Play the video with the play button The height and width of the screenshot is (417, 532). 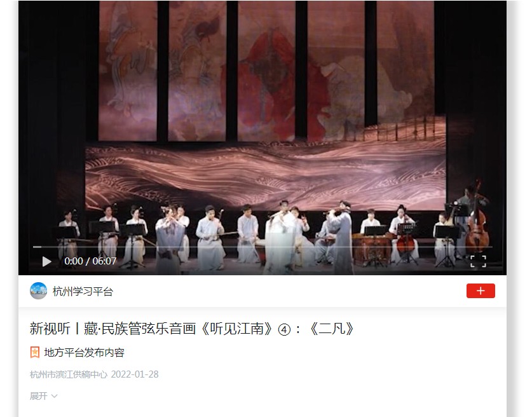pyautogui.click(x=46, y=262)
